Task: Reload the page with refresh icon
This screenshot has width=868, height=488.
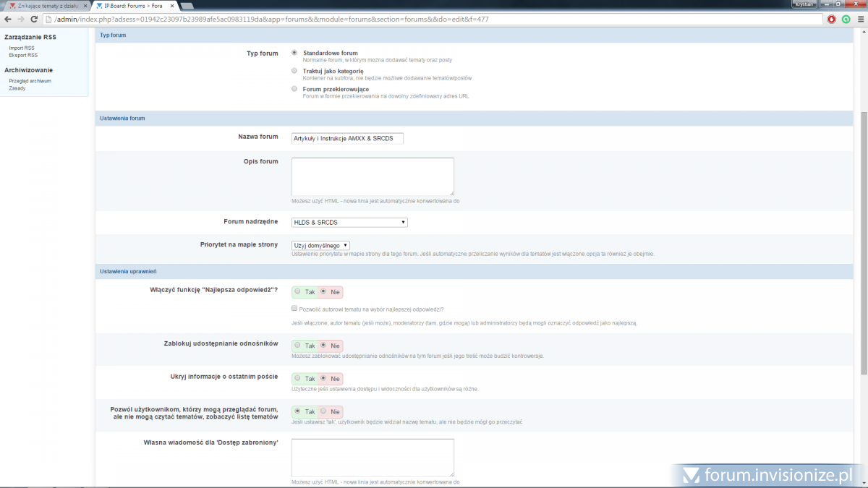Action: 34,19
